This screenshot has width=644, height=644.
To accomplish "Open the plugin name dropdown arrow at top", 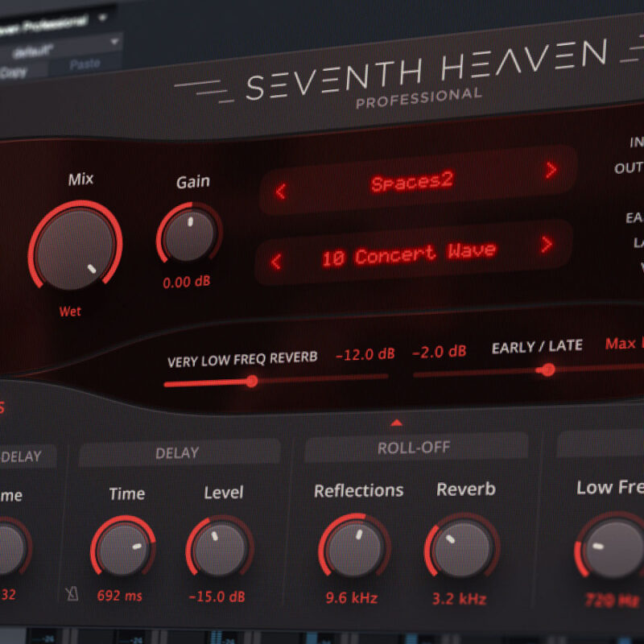I will 103,17.
